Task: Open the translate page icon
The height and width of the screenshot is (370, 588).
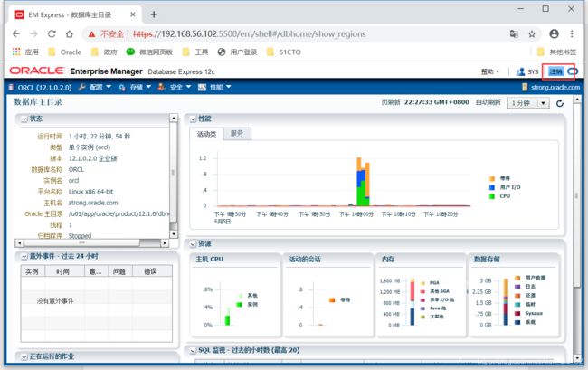Action: tap(514, 33)
